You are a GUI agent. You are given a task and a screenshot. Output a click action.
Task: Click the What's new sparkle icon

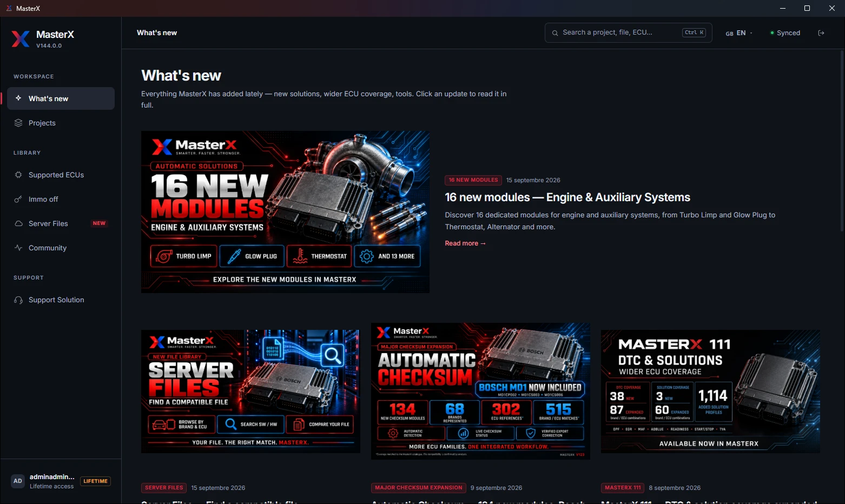[x=18, y=98]
